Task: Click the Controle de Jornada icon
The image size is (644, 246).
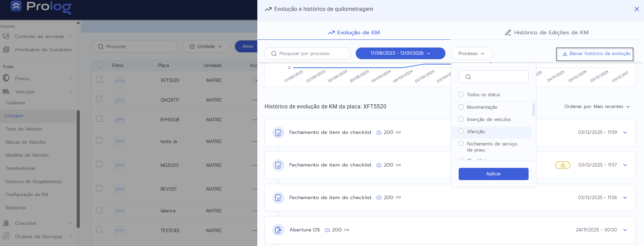Action: coord(6,36)
